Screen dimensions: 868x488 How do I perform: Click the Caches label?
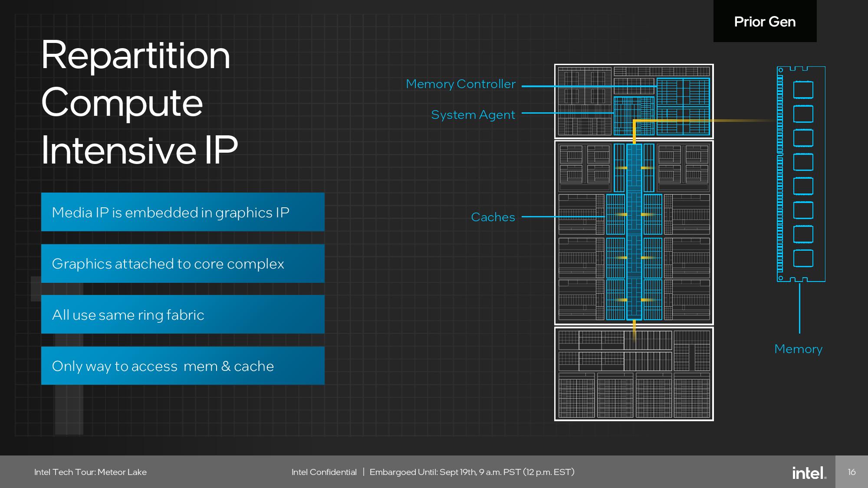(493, 217)
